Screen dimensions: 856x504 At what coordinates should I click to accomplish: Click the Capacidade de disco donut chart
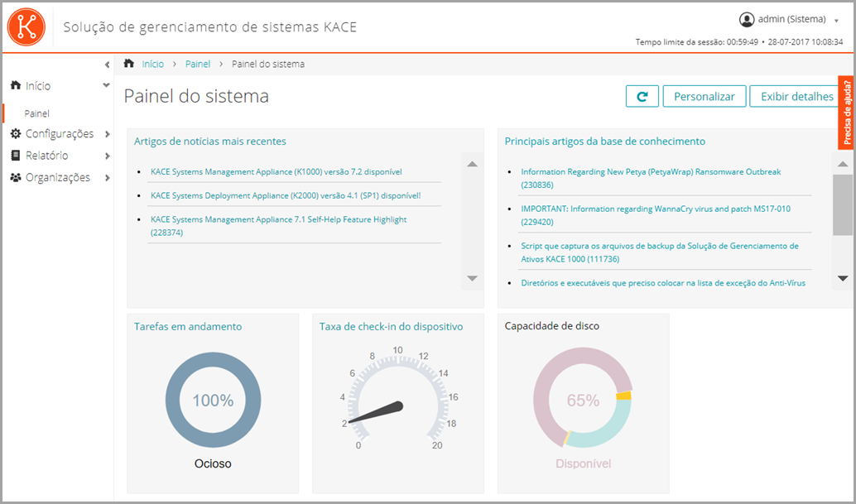(582, 403)
